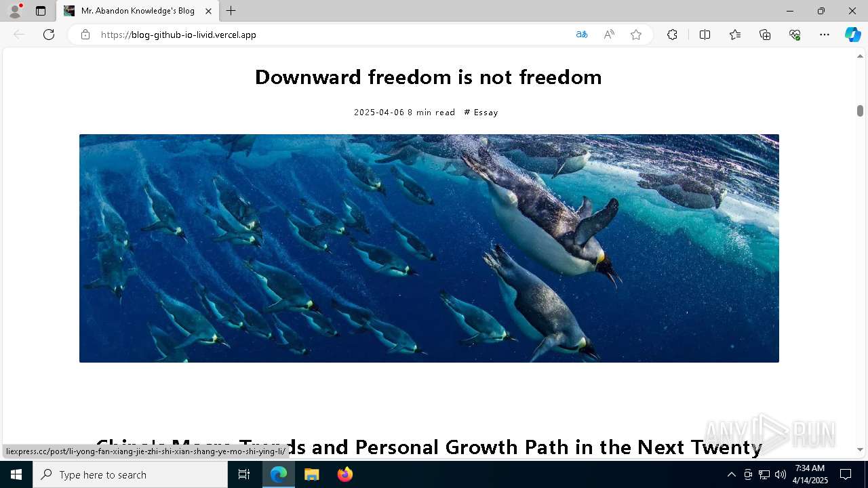Image resolution: width=868 pixels, height=488 pixels.
Task: Open Browser essentials heart icon
Action: 795,35
